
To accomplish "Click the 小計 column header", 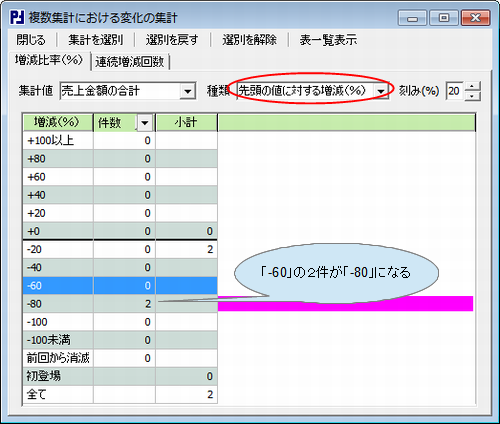I will [186, 123].
